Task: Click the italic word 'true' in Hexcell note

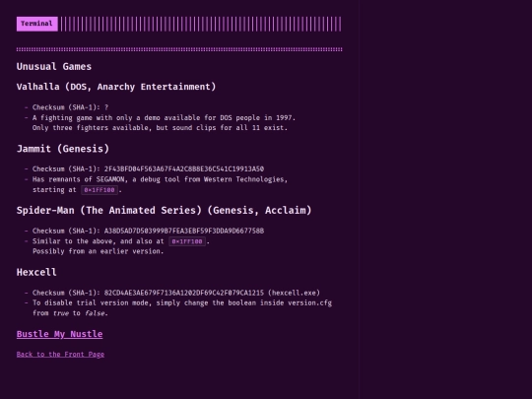Action: (61, 313)
